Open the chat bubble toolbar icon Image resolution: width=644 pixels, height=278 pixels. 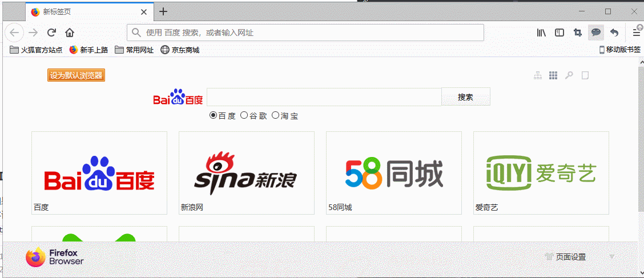click(596, 33)
